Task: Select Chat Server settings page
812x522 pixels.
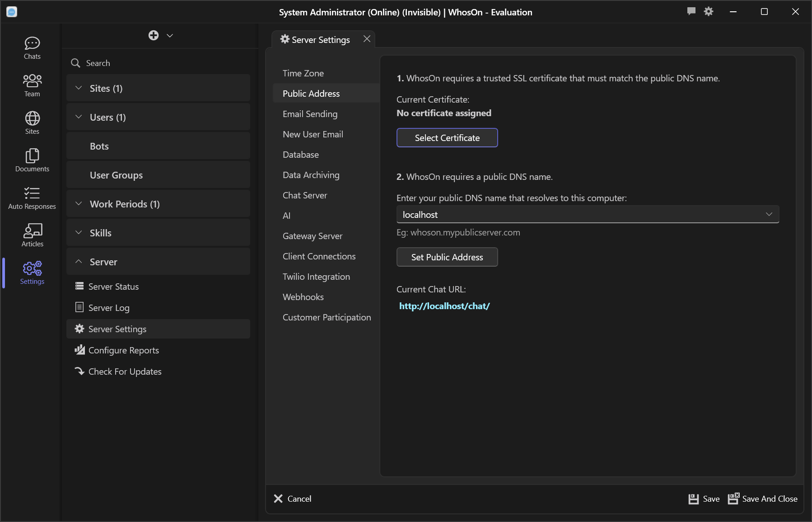Action: [326, 195]
